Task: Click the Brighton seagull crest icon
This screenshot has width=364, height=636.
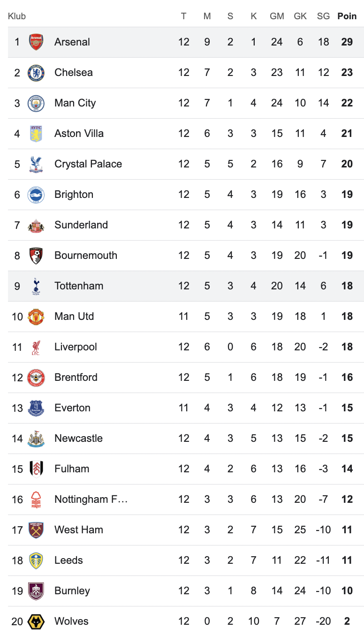Action: pyautogui.click(x=36, y=195)
